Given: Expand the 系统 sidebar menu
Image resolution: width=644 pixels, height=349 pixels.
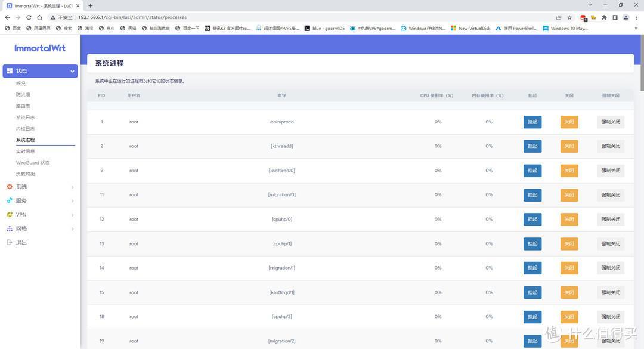Looking at the screenshot, I should coord(41,187).
